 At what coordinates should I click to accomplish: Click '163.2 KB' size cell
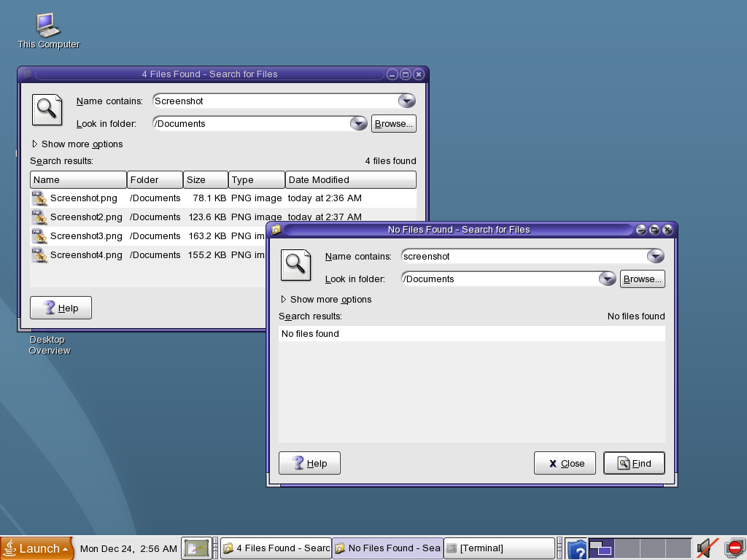coord(207,236)
